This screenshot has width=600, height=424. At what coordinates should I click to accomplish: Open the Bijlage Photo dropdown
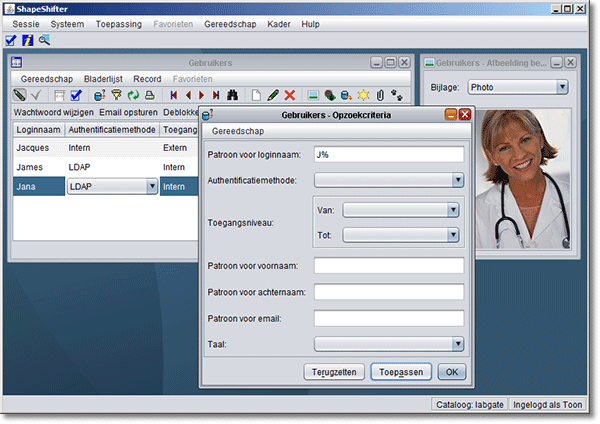click(562, 87)
